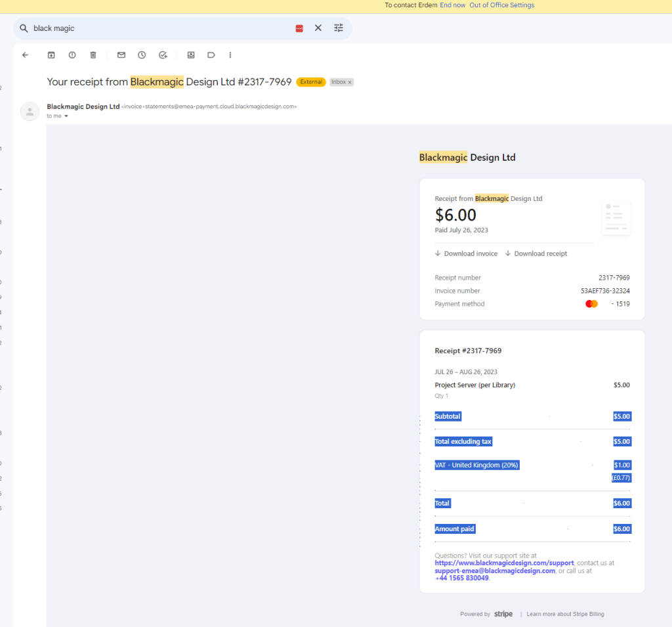
Task: Click the JUL 26 – AUG 26, 2023 period text
Action: (x=466, y=372)
